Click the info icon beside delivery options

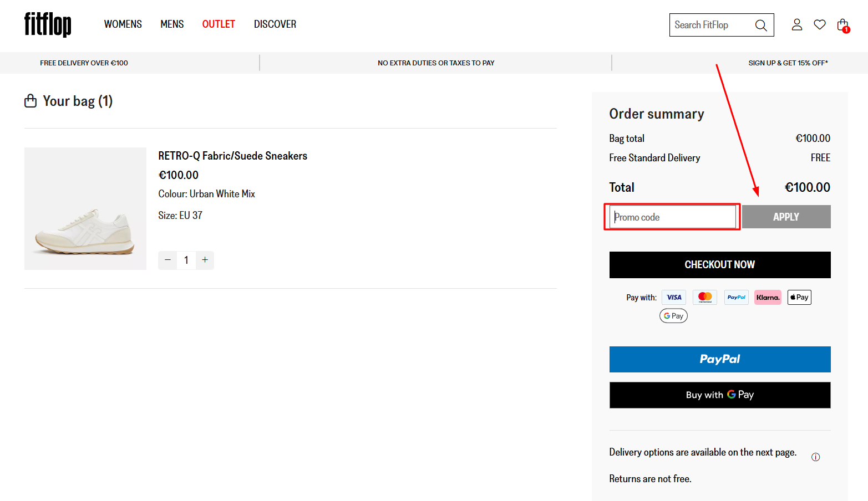(x=815, y=457)
